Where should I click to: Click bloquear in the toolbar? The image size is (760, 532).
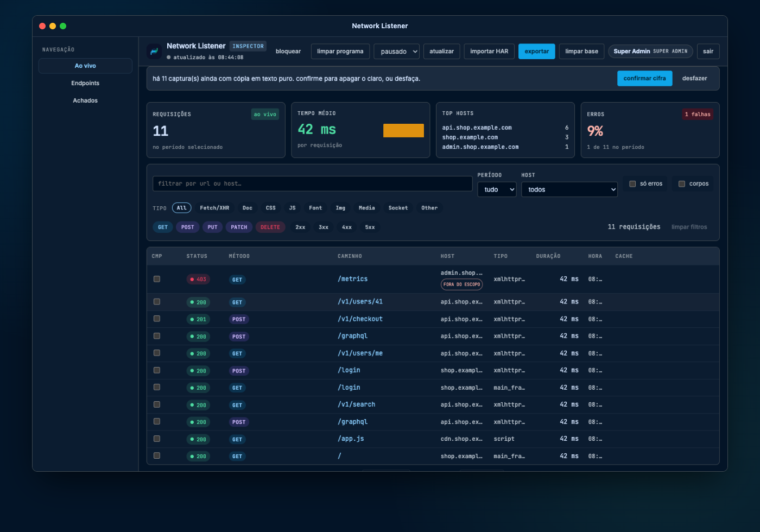288,52
